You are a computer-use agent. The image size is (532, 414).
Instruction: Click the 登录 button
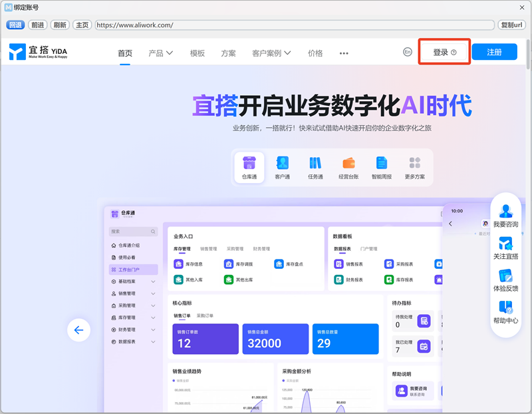click(444, 52)
